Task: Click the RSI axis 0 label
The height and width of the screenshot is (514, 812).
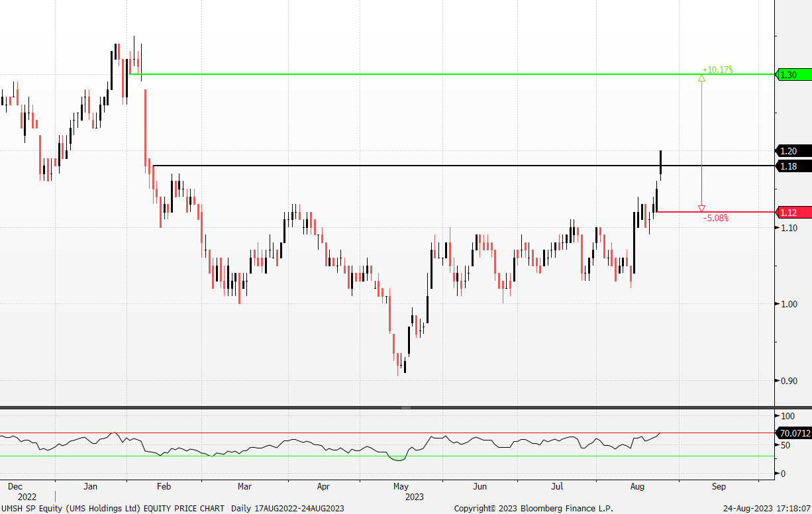Action: [x=784, y=474]
